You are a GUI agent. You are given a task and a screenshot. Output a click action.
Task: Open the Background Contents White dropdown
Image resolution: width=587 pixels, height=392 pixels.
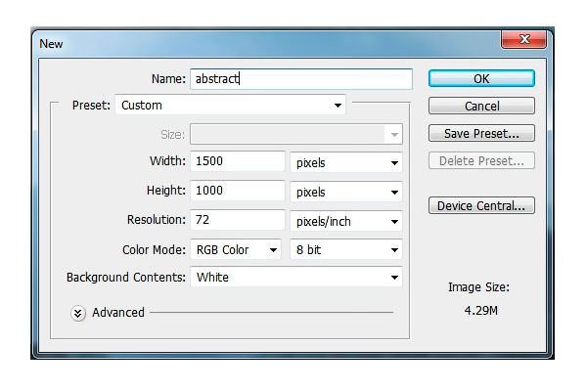[x=296, y=278]
